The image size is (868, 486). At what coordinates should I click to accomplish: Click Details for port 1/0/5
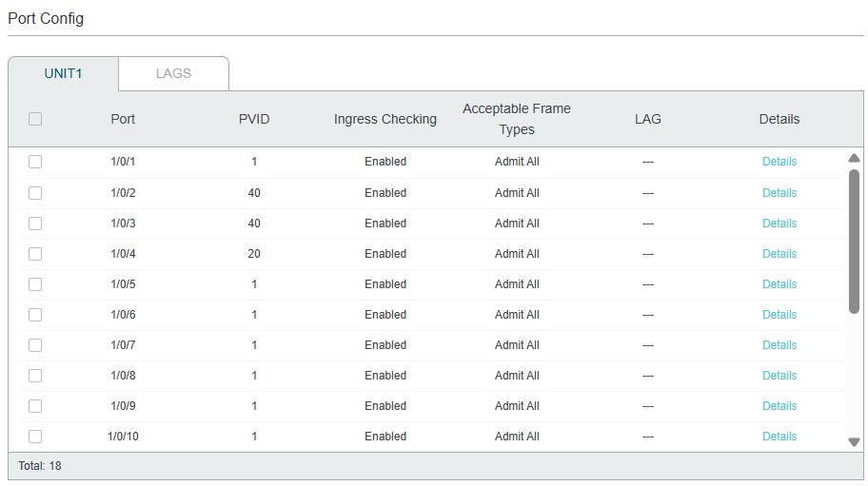tap(779, 284)
